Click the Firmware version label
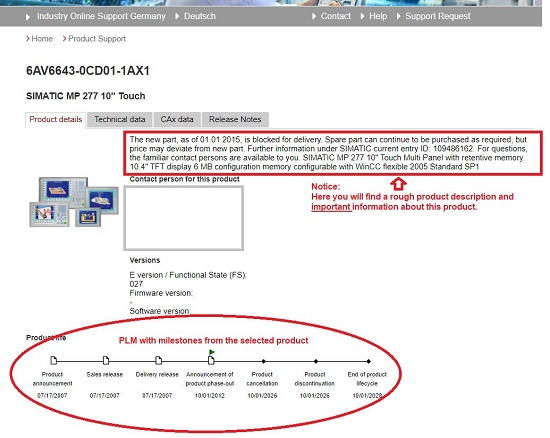This screenshot has height=438, width=550. [161, 293]
